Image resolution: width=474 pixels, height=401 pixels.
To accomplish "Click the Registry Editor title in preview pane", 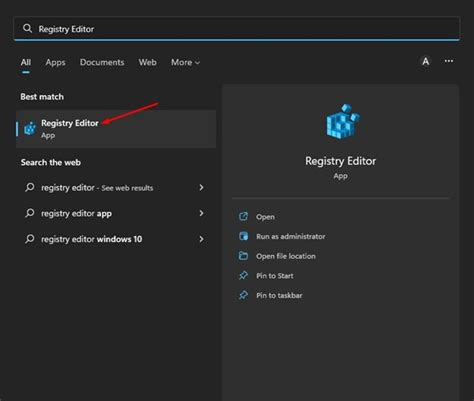I will click(340, 161).
